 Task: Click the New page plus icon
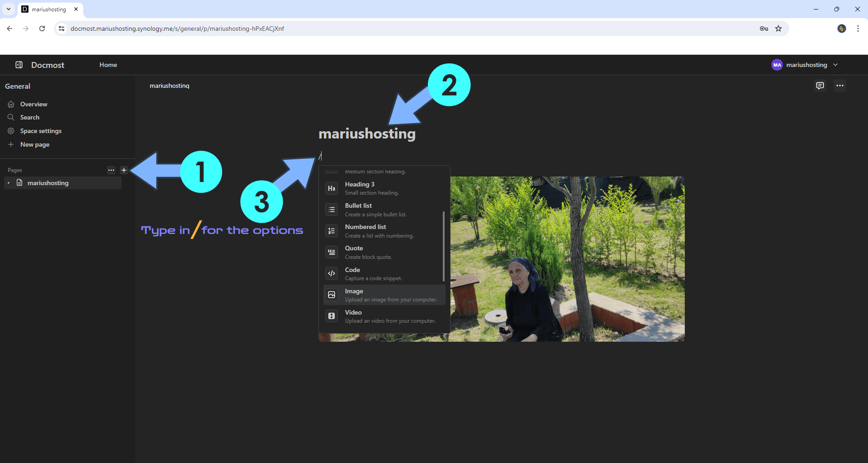coord(11,144)
